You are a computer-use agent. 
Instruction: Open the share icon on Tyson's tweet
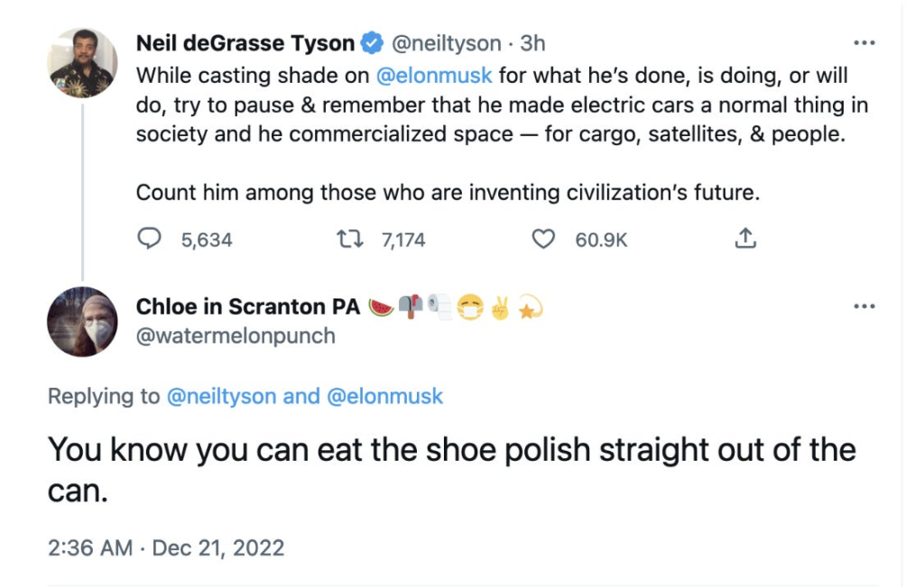(745, 236)
